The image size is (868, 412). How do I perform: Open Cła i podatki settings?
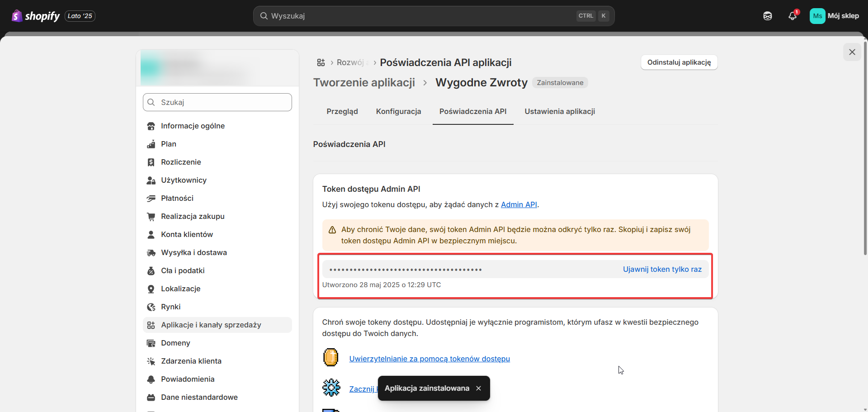coord(183,270)
